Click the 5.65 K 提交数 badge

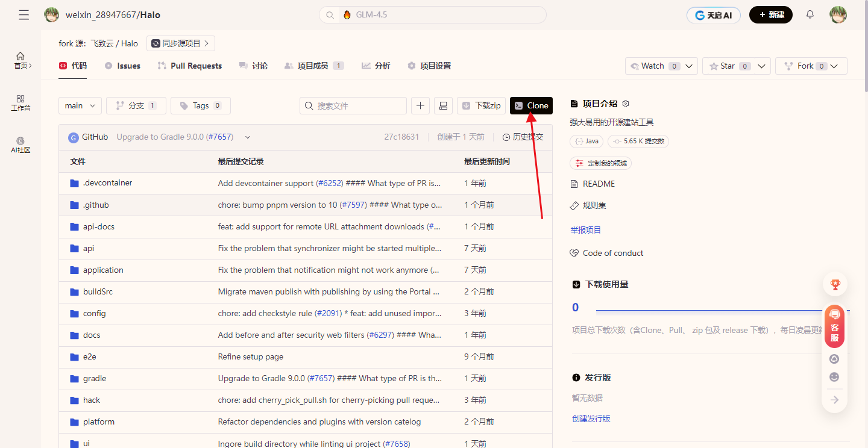(638, 141)
